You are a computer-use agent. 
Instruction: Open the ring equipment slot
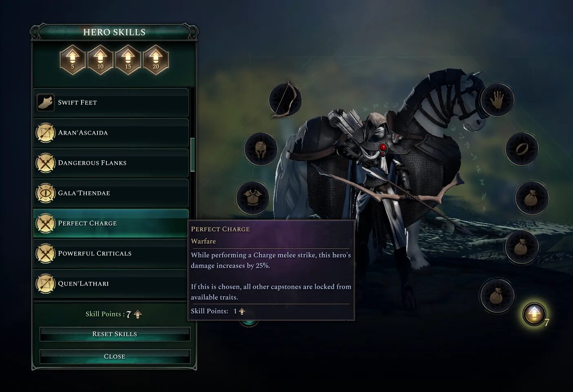point(522,149)
